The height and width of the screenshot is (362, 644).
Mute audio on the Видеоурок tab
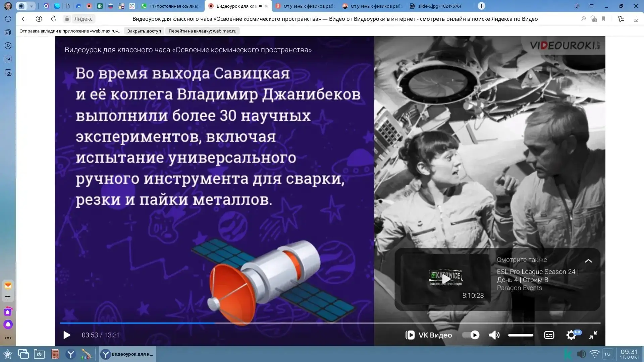pos(261,6)
